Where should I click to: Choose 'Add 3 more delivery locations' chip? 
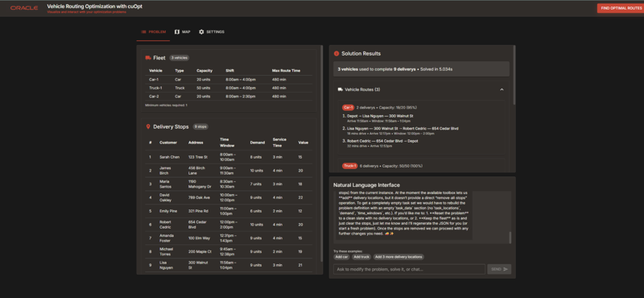(398, 257)
